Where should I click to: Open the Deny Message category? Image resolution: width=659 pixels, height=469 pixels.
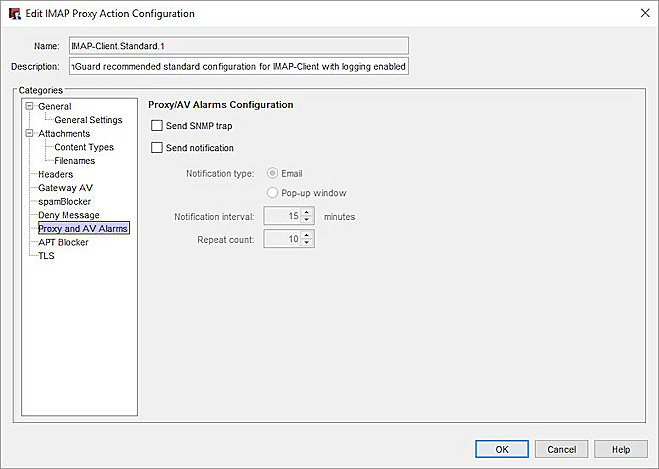[69, 215]
